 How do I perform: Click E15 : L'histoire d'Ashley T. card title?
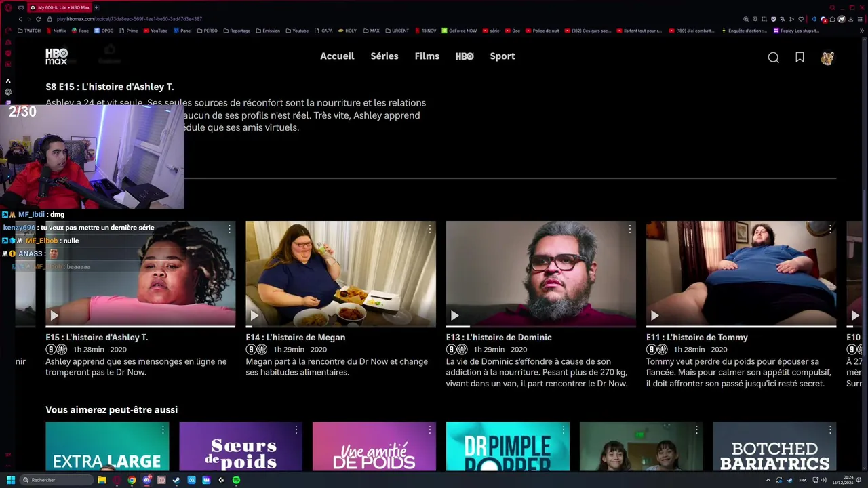pos(96,338)
